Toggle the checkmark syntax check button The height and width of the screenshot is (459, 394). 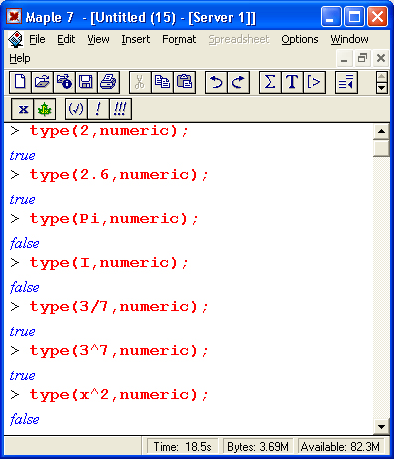[76, 109]
